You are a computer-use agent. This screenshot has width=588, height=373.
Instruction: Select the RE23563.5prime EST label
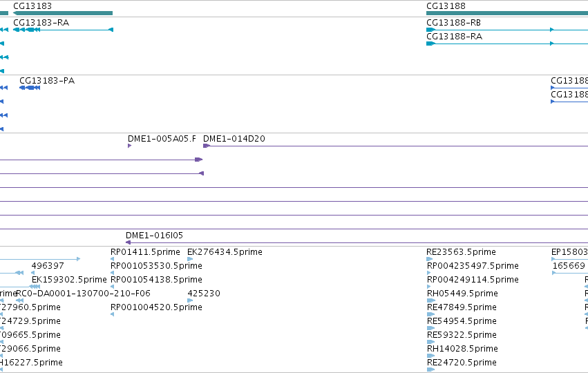tap(462, 252)
